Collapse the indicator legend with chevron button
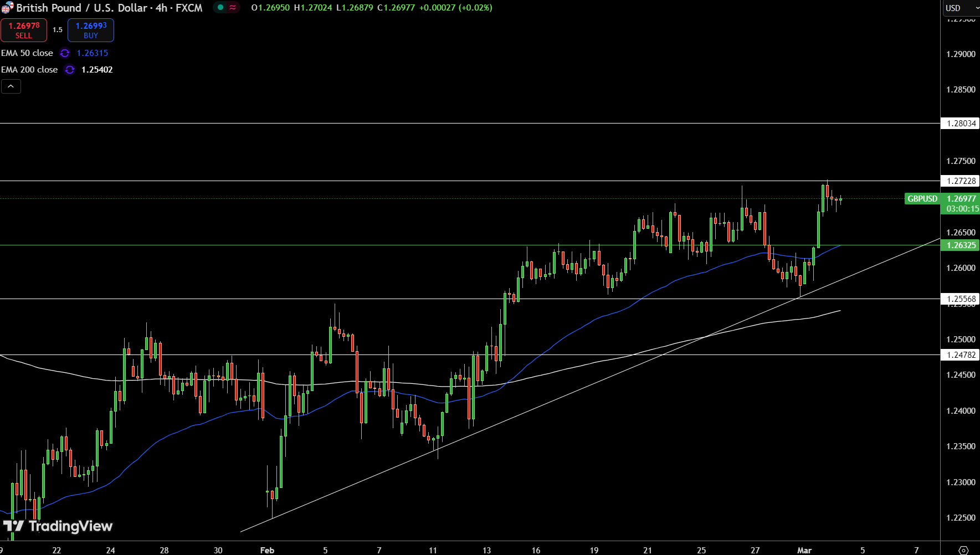The image size is (980, 555). (x=11, y=86)
